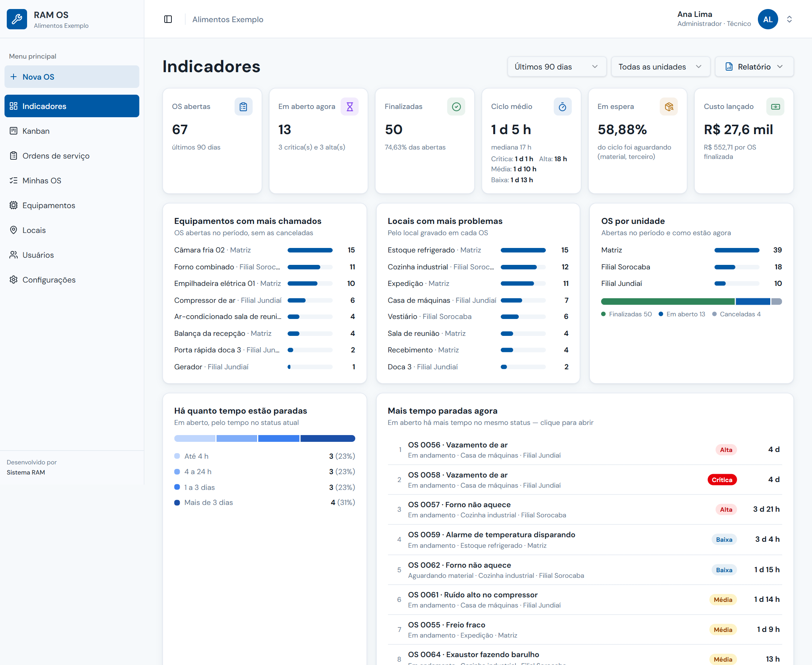The height and width of the screenshot is (665, 812).
Task: Click the Em espera package icon
Action: coord(669,106)
